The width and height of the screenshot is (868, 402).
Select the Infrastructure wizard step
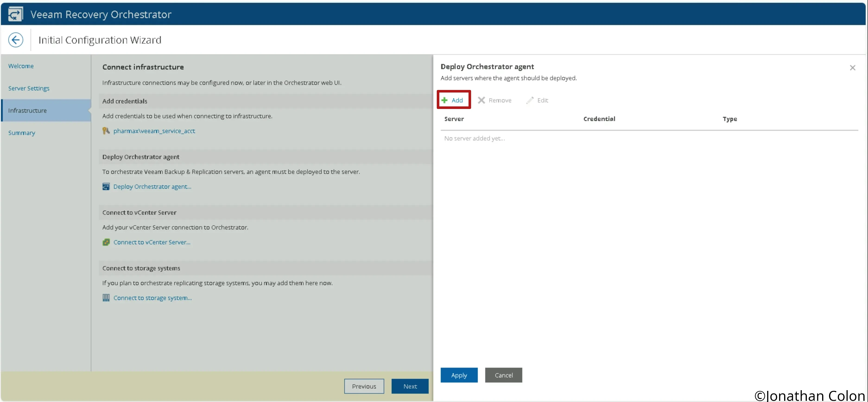point(46,110)
